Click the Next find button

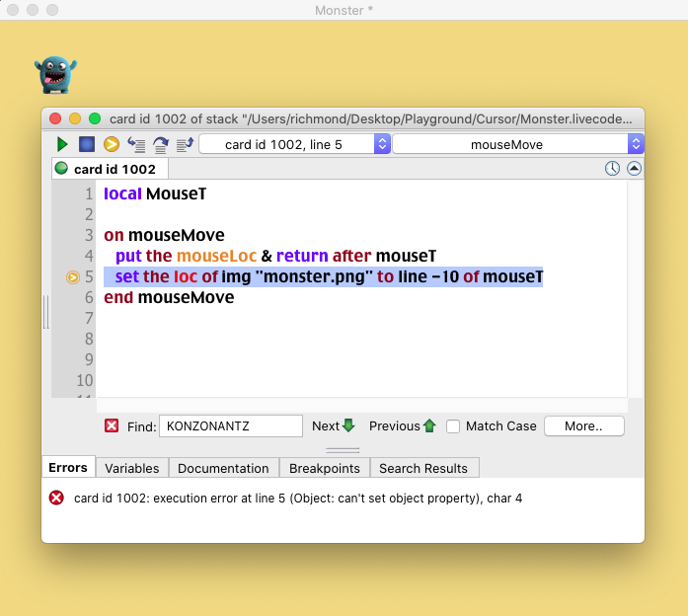point(333,426)
